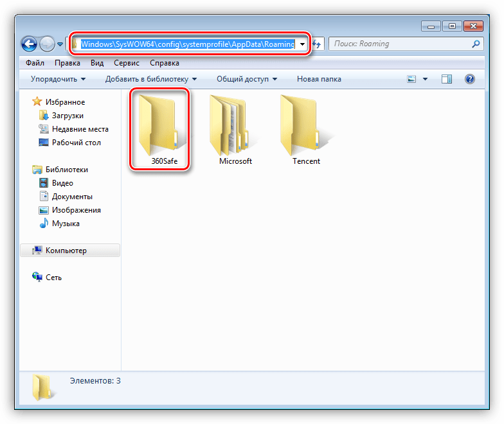504x424 pixels.
Task: Open the recent pages dropdown arrow
Action: click(x=60, y=44)
